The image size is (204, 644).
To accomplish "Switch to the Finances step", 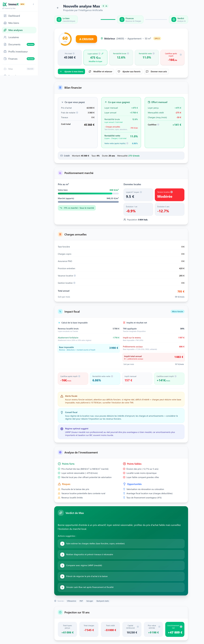I will pyautogui.click(x=130, y=20).
